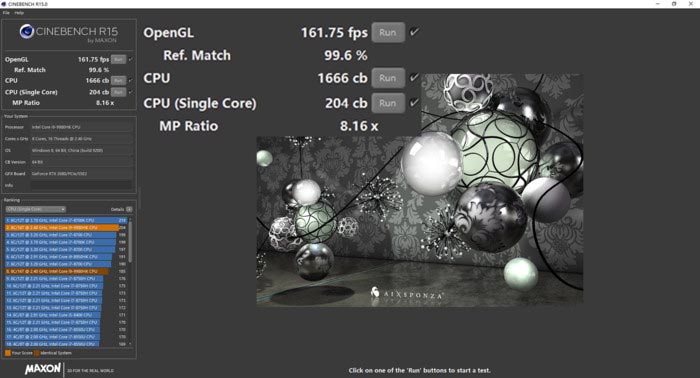Image resolution: width=700 pixels, height=378 pixels.
Task: Select ranking row 16 in the list
Action: [x=66, y=330]
